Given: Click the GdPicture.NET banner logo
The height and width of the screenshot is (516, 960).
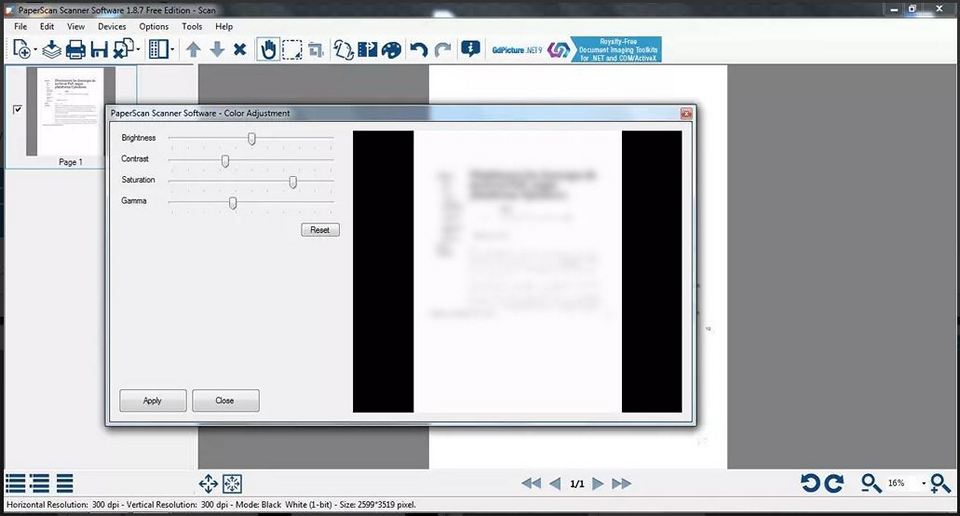Looking at the screenshot, I should click(576, 50).
